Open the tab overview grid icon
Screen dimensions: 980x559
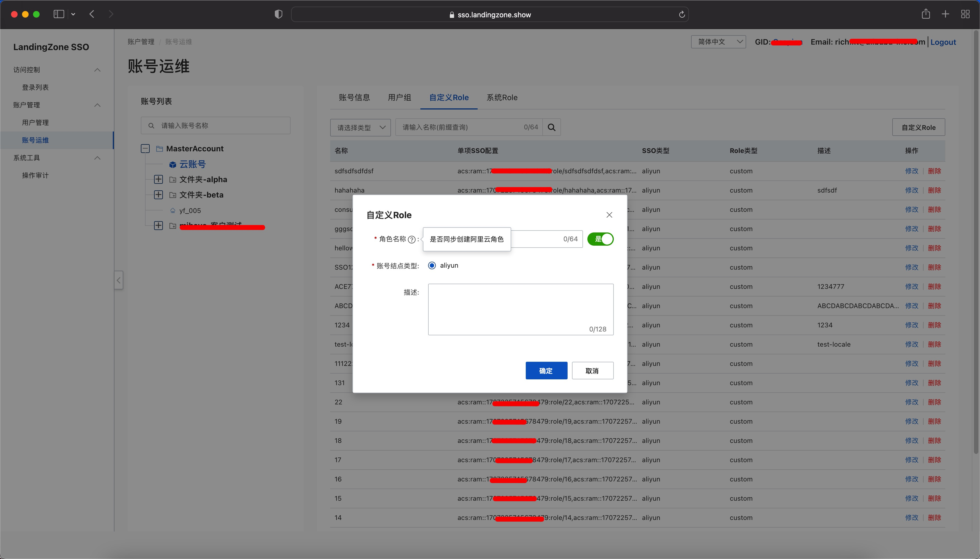pos(965,14)
